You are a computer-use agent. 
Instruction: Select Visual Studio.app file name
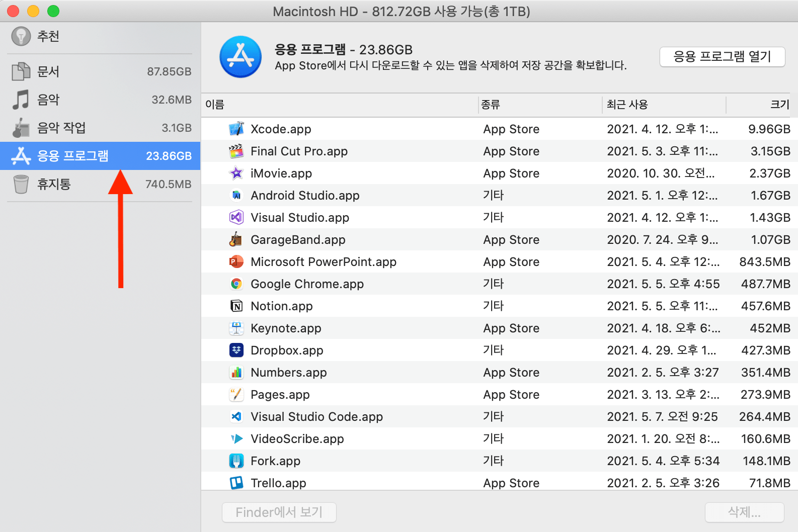pyautogui.click(x=300, y=218)
